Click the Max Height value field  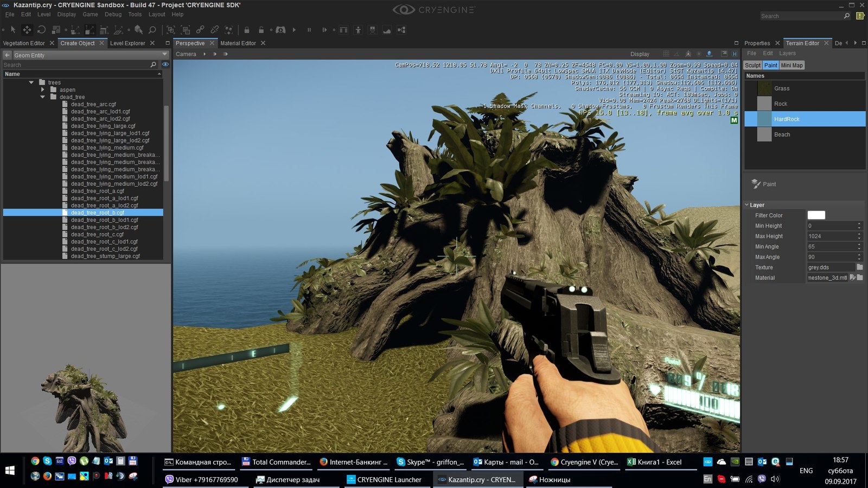tap(831, 236)
